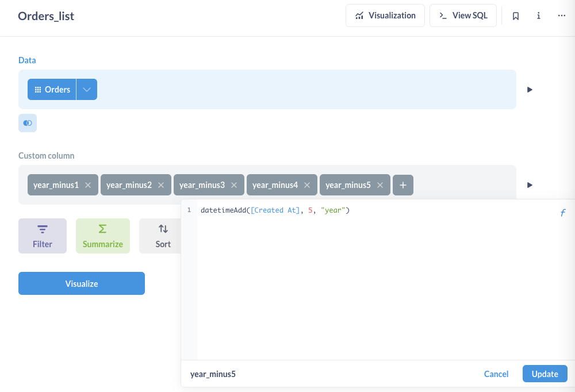Add a Summarize step
Screen dimensions: 575x392
103,236
